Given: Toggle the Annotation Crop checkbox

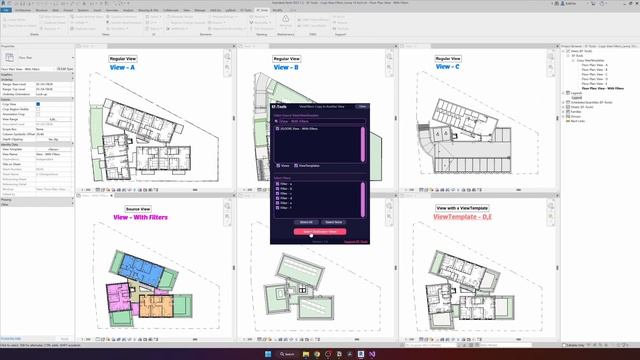Looking at the screenshot, I should [38, 114].
